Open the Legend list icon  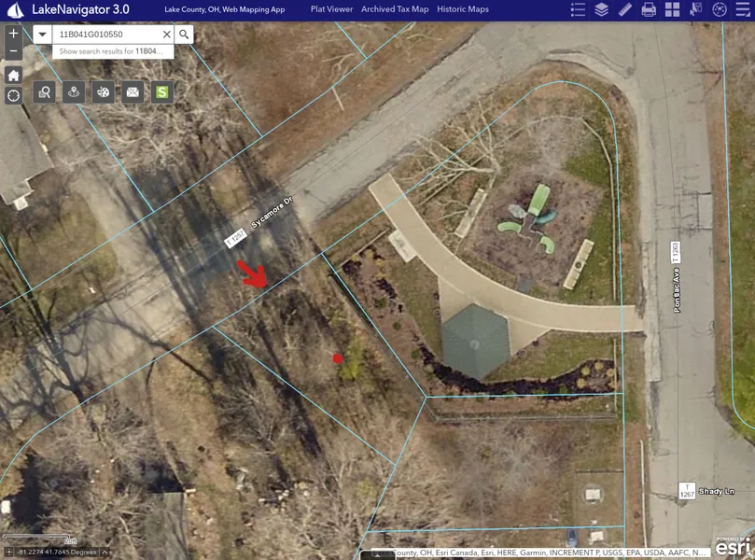(579, 9)
